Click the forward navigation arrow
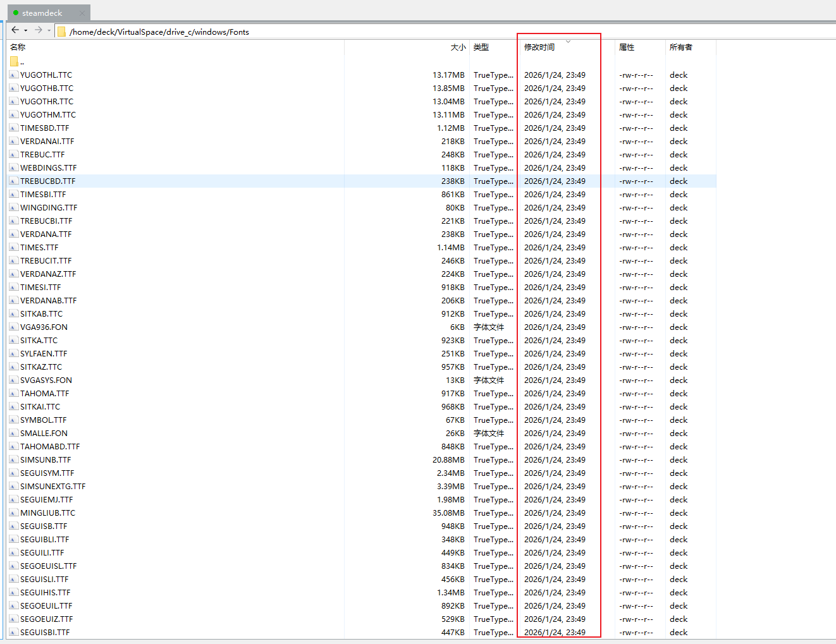The height and width of the screenshot is (644, 836). pyautogui.click(x=39, y=30)
